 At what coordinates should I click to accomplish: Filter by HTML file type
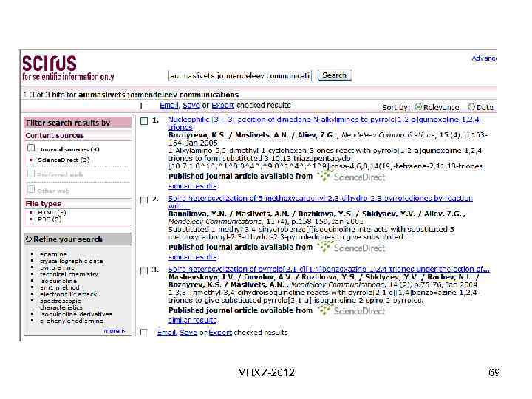pyautogui.click(x=52, y=212)
